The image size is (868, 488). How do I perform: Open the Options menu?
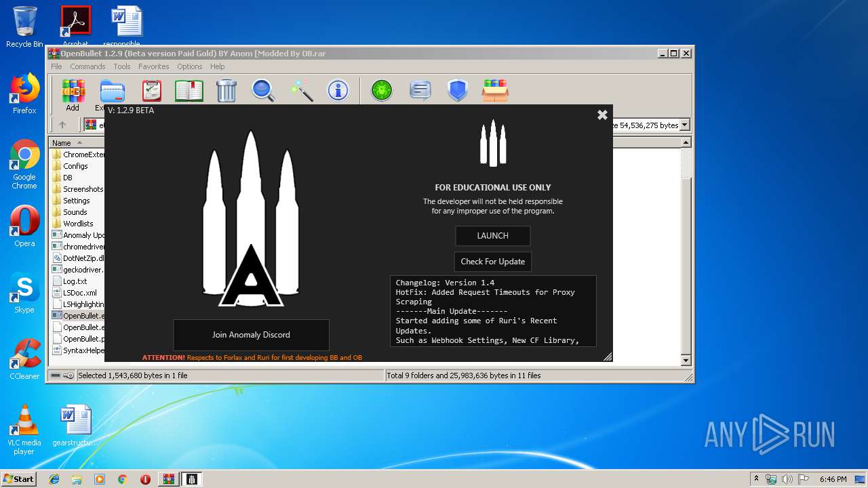tap(190, 66)
